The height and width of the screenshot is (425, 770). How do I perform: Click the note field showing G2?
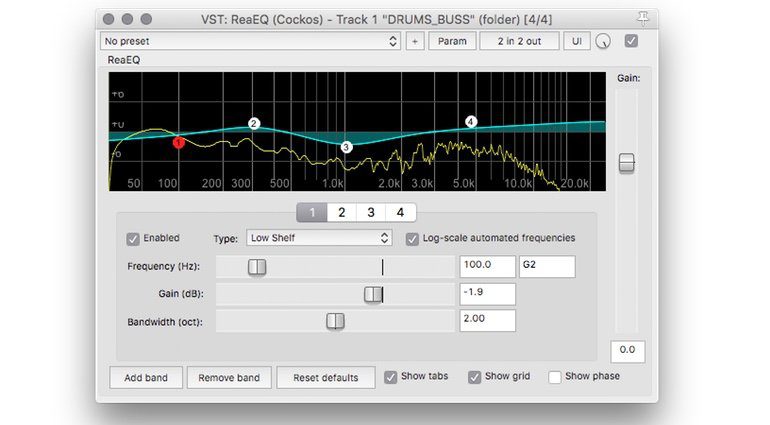(547, 266)
